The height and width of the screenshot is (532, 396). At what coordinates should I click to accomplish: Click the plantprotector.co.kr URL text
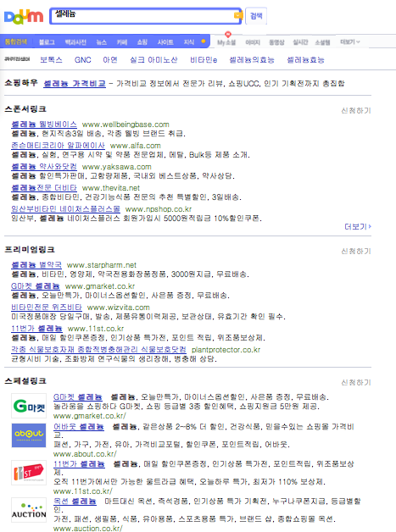click(226, 350)
